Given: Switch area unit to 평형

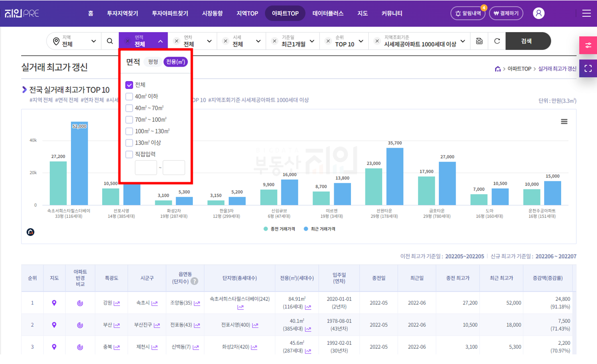Looking at the screenshot, I should coord(152,62).
